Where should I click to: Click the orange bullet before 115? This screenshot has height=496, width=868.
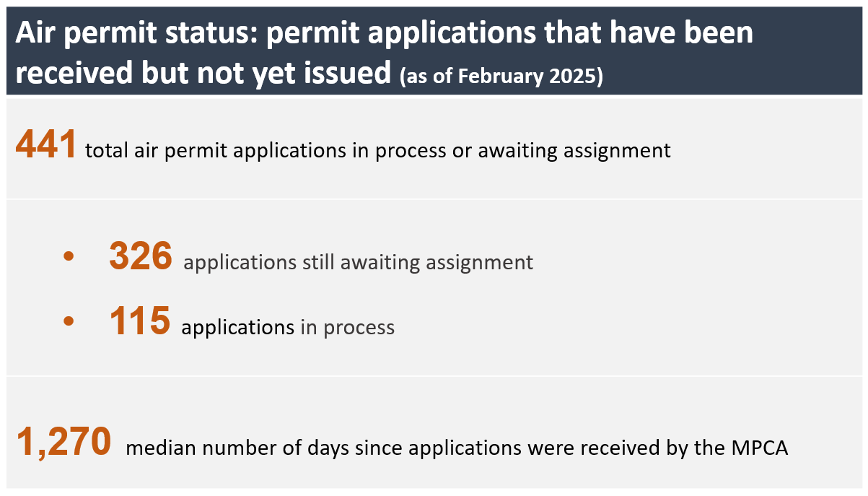(69, 322)
